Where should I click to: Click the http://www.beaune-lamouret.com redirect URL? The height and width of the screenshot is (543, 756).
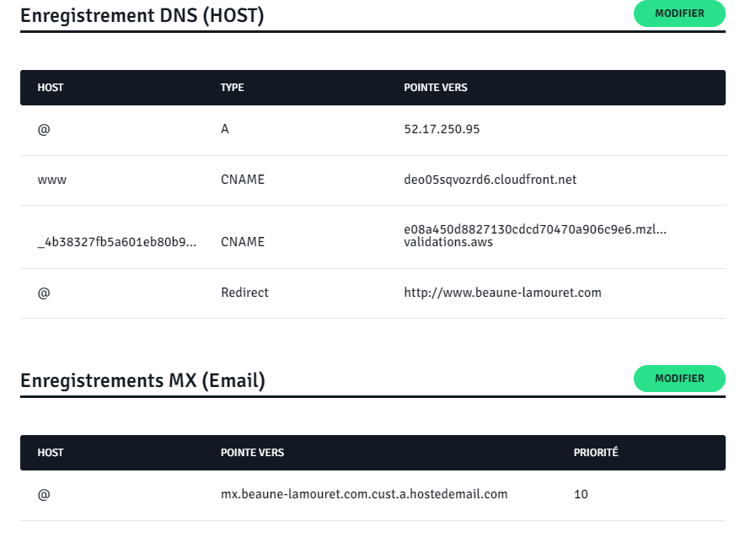point(502,293)
